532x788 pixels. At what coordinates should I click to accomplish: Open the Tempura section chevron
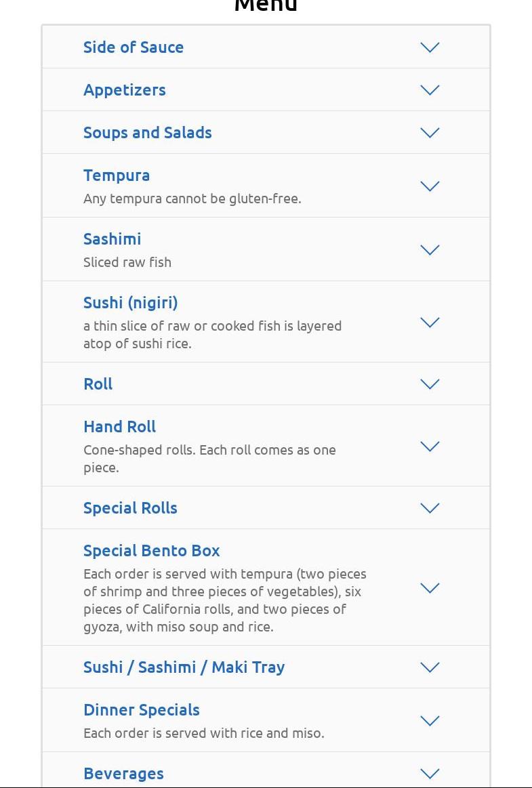(430, 186)
